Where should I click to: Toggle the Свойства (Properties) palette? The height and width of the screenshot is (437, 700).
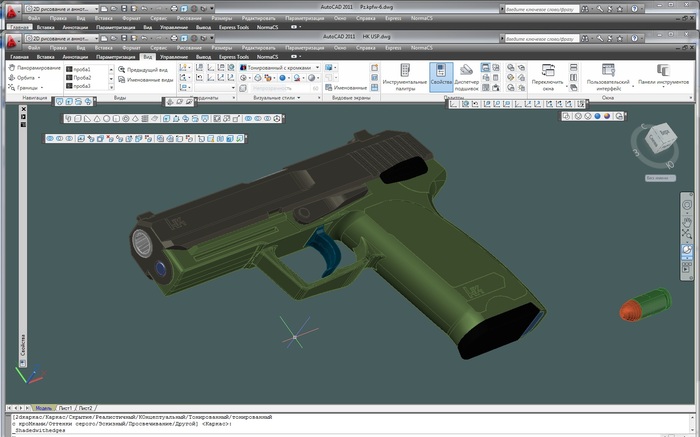pyautogui.click(x=440, y=76)
